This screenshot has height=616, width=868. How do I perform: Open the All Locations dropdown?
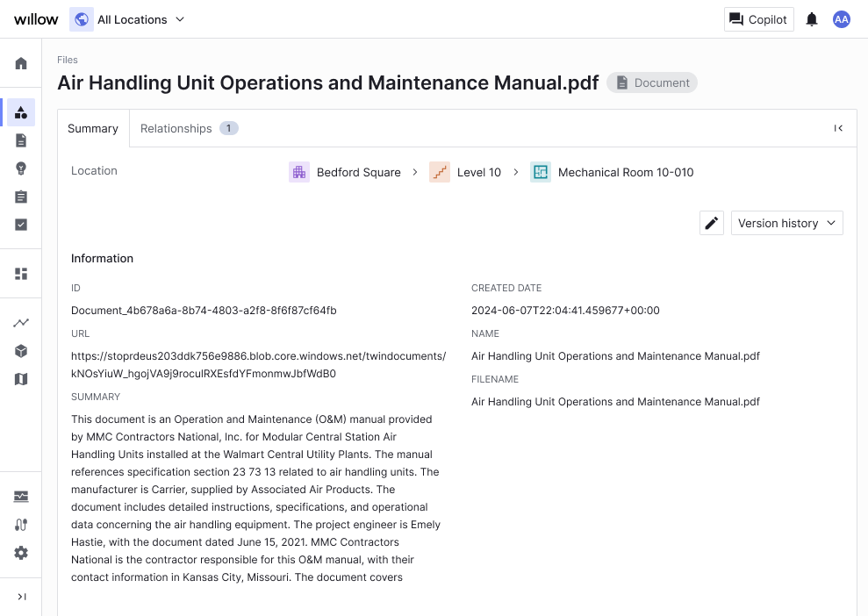(128, 19)
